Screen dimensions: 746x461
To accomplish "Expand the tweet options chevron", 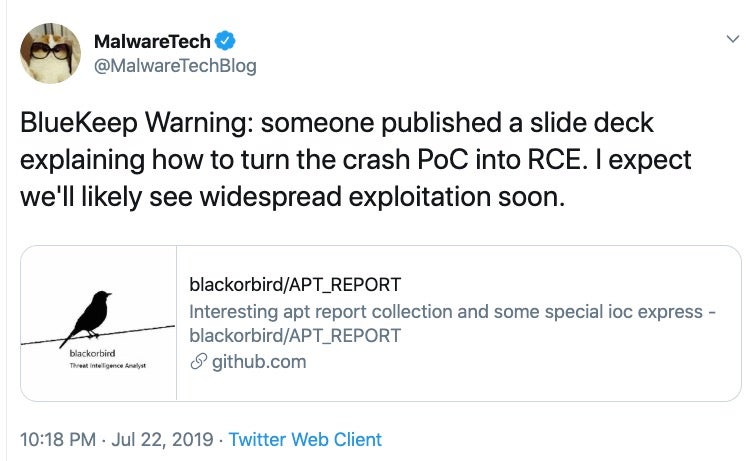I will pos(731,38).
